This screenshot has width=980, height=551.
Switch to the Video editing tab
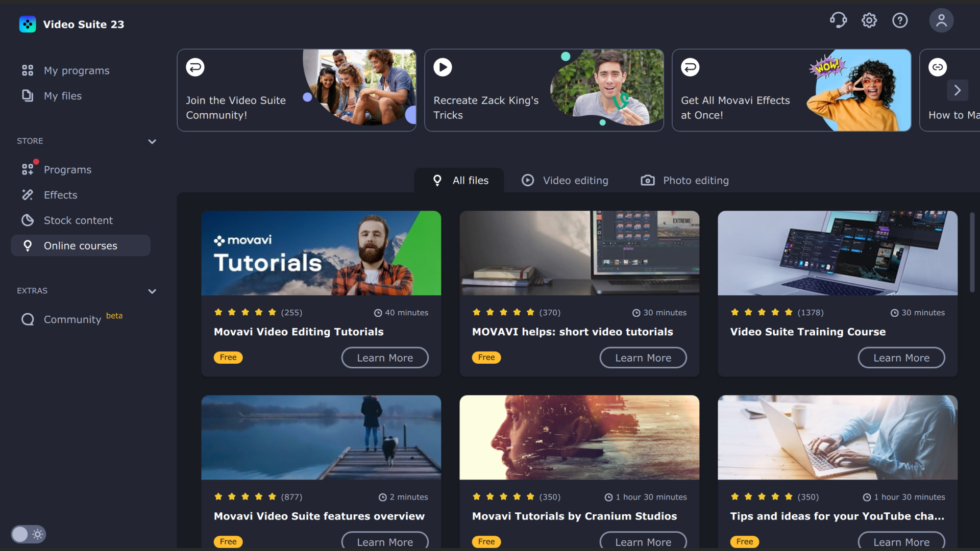(564, 180)
